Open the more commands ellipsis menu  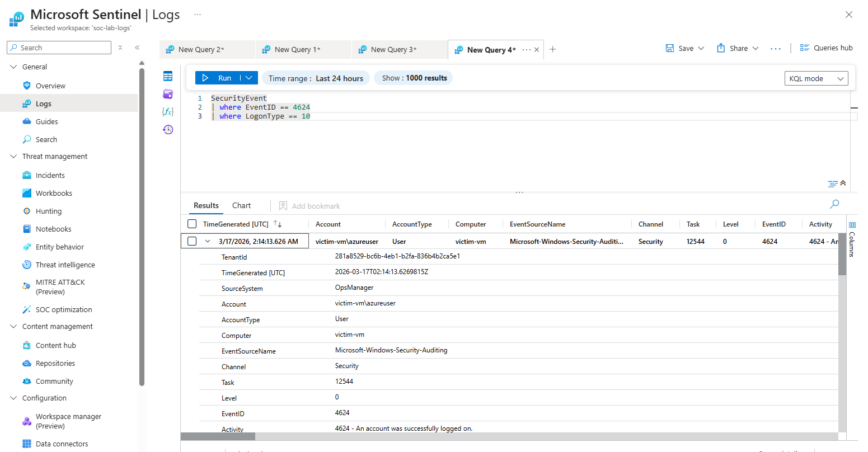pyautogui.click(x=776, y=49)
